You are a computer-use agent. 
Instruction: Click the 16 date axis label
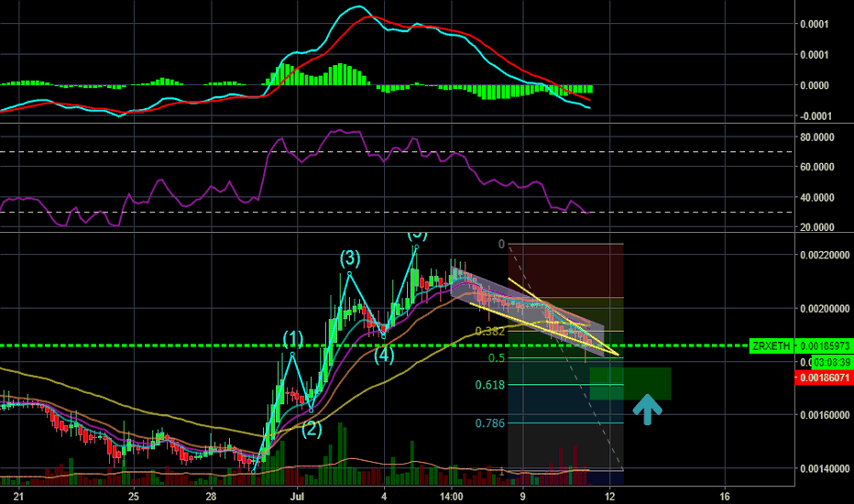tap(725, 497)
